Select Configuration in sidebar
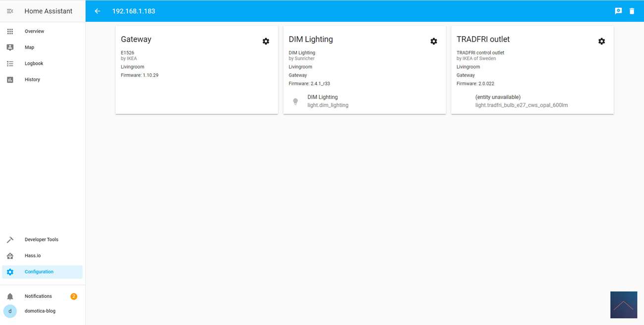644x325 pixels. pos(39,272)
